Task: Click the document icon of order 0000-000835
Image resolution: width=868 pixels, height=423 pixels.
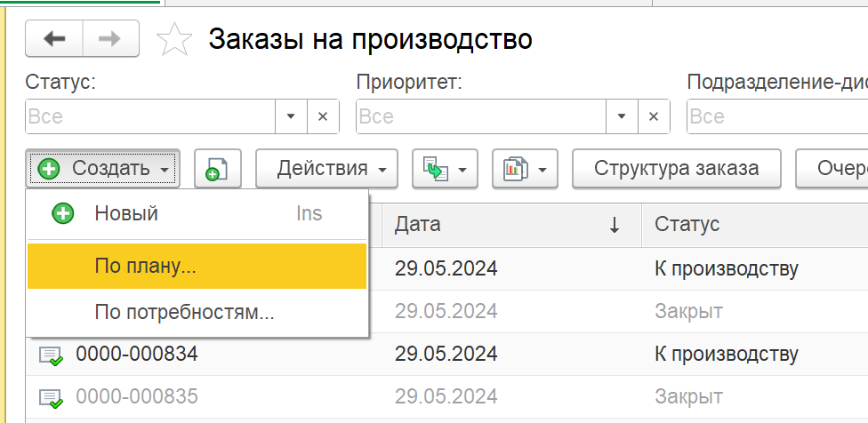Action: 51,397
